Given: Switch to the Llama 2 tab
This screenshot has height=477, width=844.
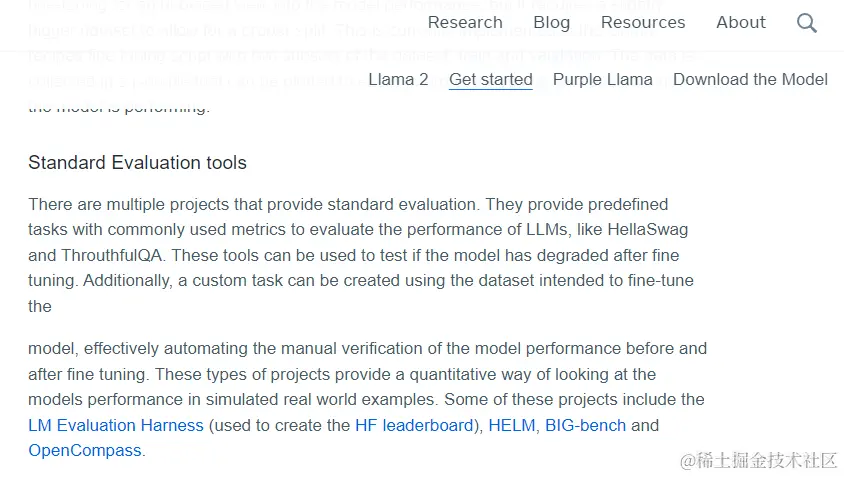Looking at the screenshot, I should [x=398, y=79].
